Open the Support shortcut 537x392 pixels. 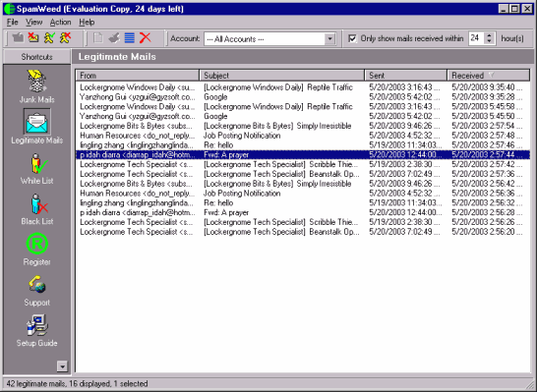point(37,291)
